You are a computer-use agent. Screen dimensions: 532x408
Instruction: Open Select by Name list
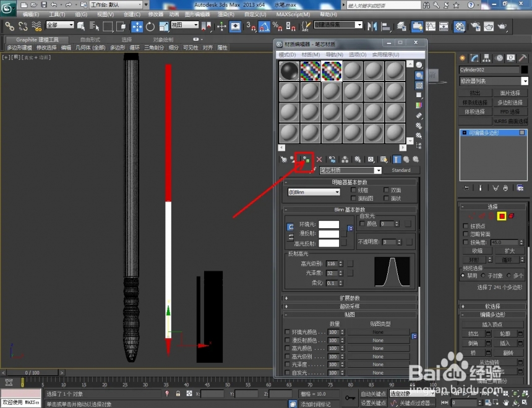(93, 26)
